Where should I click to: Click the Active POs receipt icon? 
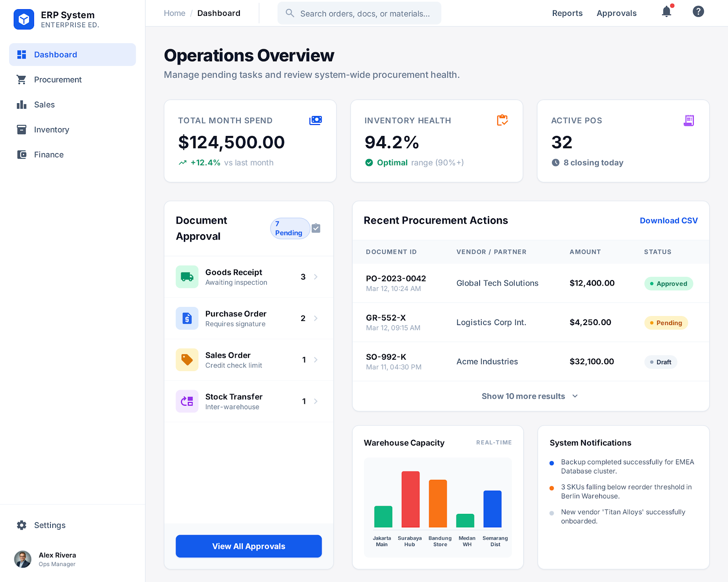click(689, 120)
